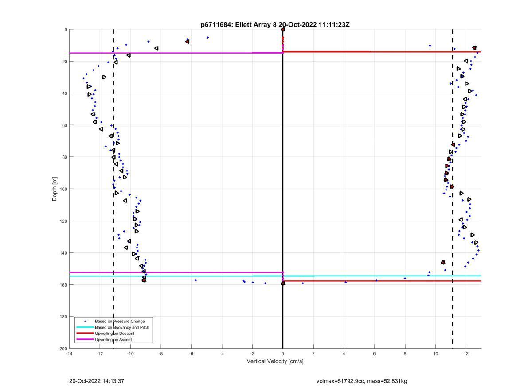
Task: Click the 'Upwelling on Ascent' legend entry
Action: [113, 340]
